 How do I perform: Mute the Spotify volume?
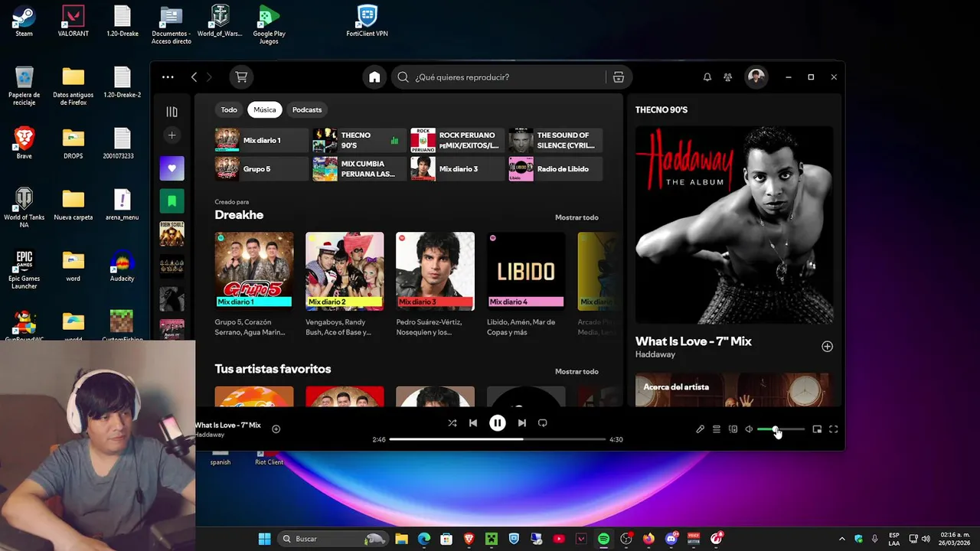pyautogui.click(x=749, y=429)
